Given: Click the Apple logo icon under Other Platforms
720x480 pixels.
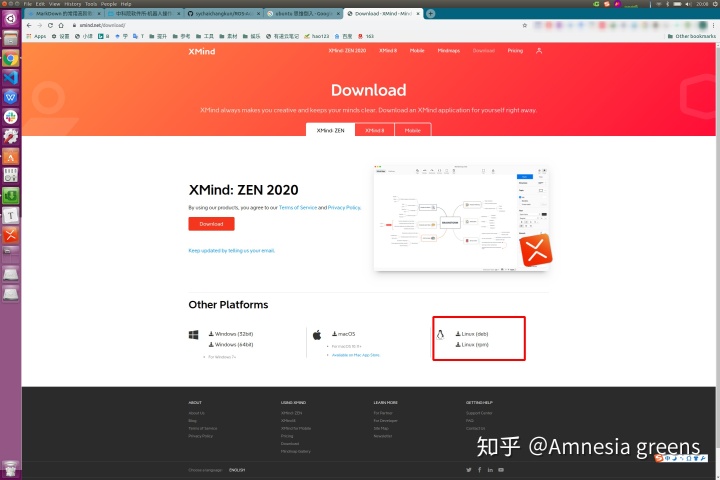Looking at the screenshot, I should (317, 335).
